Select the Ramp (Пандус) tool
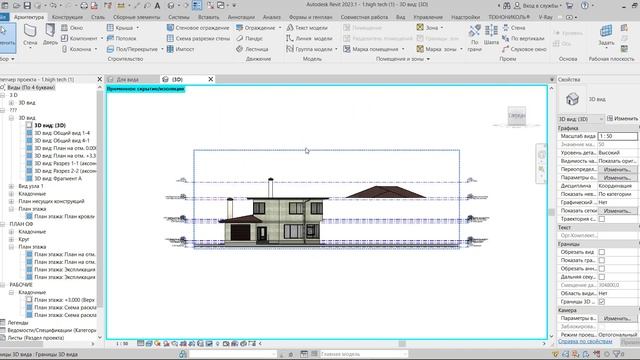The width and height of the screenshot is (640, 360). pos(249,38)
